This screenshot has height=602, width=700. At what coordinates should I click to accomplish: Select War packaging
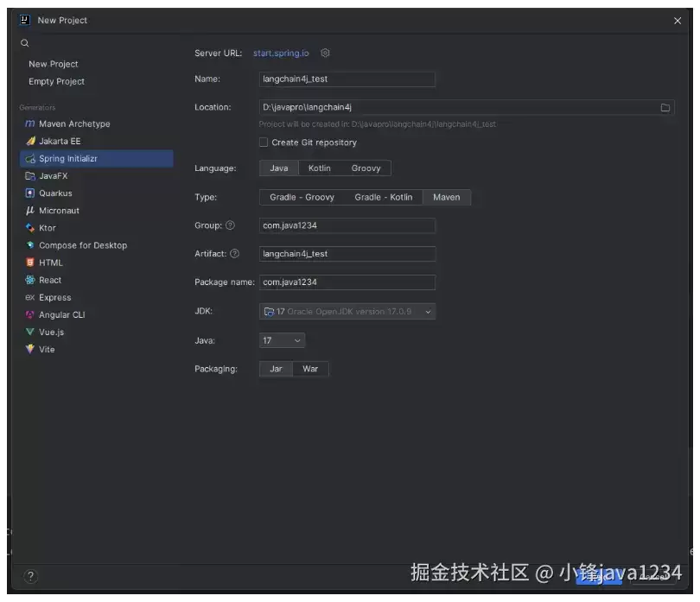click(310, 369)
